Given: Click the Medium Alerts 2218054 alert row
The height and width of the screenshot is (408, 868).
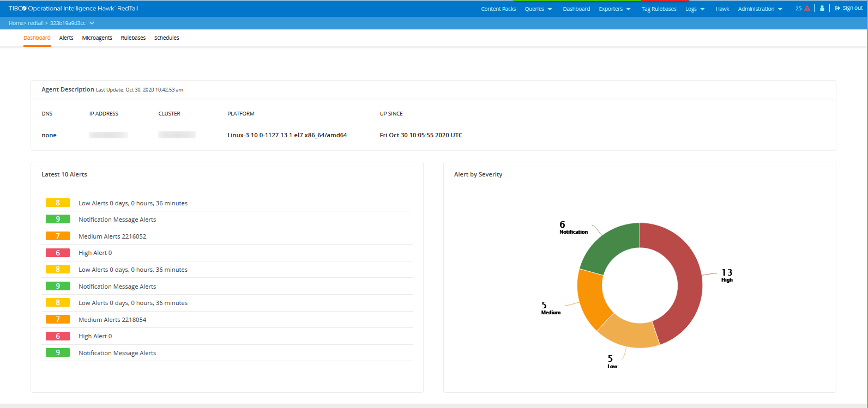Looking at the screenshot, I should coord(112,320).
